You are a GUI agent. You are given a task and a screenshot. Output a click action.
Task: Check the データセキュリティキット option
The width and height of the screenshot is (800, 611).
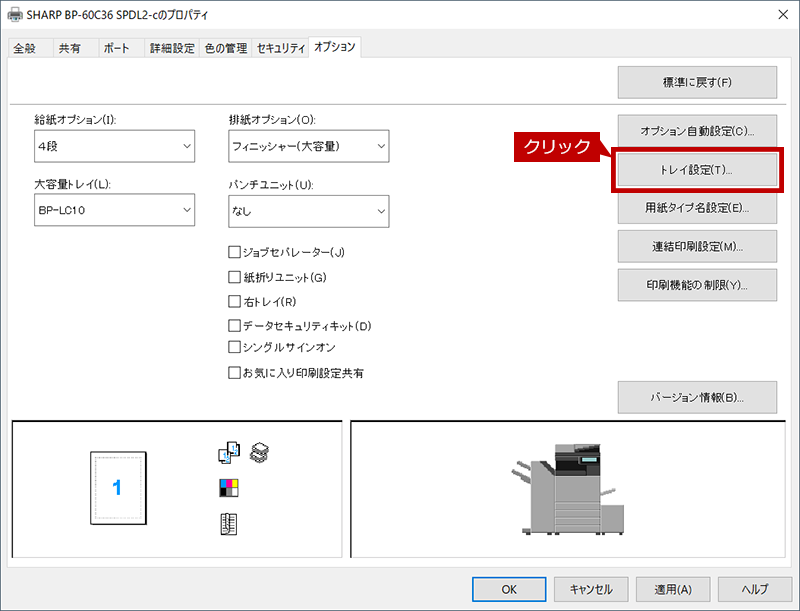pyautogui.click(x=235, y=326)
